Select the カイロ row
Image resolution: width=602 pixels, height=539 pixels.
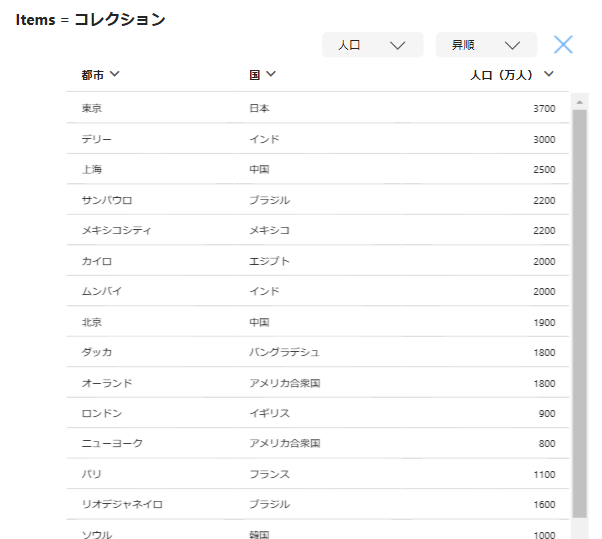(97, 261)
